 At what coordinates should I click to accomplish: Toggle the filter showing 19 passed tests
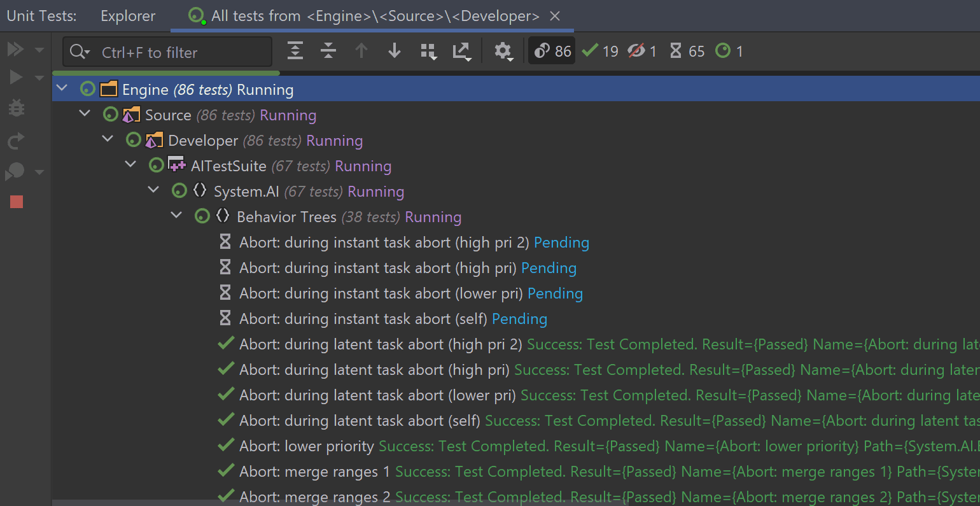(x=599, y=51)
